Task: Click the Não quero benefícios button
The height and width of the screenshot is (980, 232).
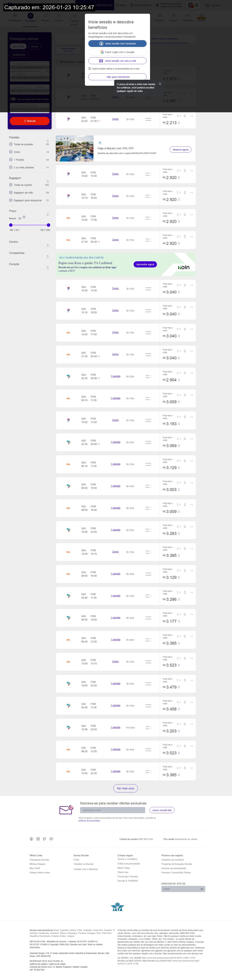Action: [117, 77]
